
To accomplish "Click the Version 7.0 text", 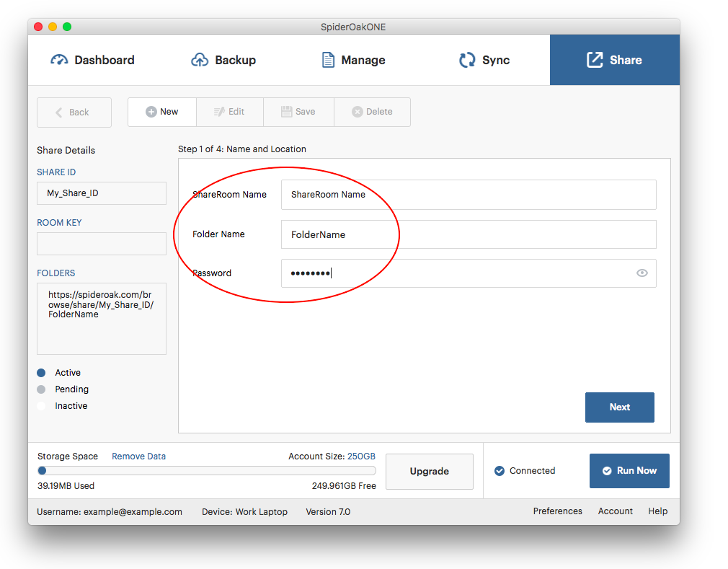I will point(328,512).
